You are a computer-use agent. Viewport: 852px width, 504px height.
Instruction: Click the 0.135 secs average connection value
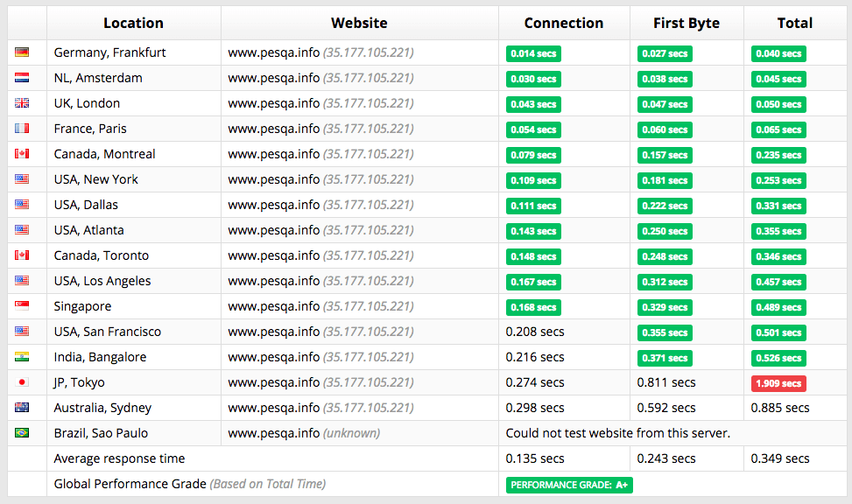coord(535,458)
